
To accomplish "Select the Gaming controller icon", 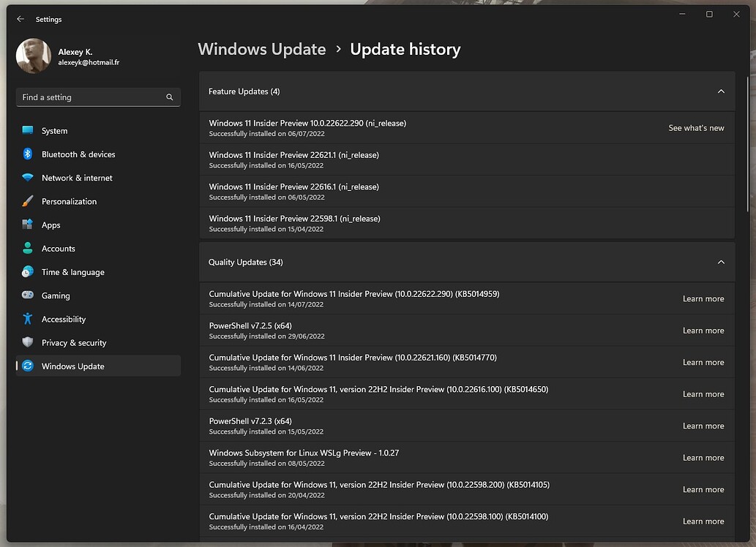I will click(28, 295).
